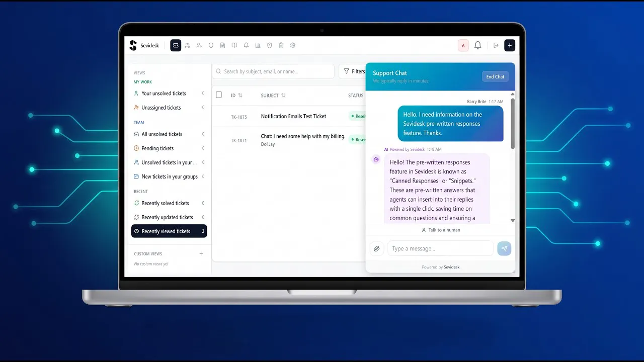Click Talk to a human link
Viewport: 644px width, 362px height.
[441, 230]
